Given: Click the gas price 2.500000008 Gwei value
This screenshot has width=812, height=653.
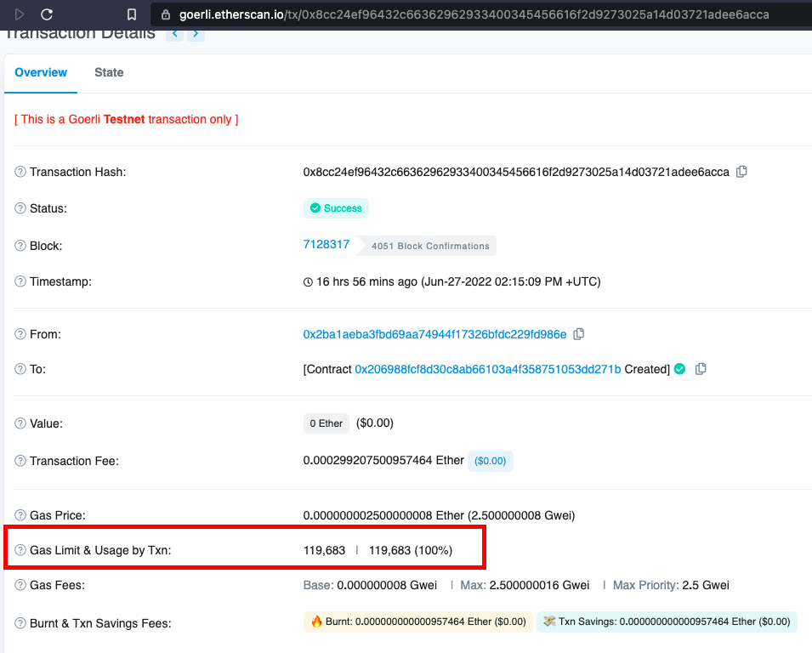Looking at the screenshot, I should click(521, 515).
